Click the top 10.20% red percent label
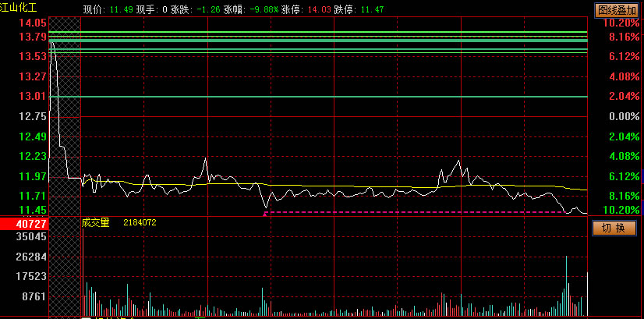 [621, 23]
